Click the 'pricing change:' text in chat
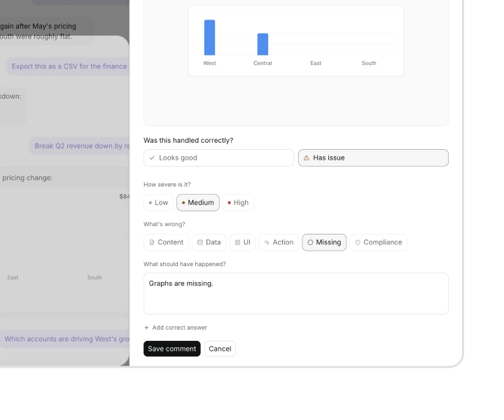504x420 pixels. coord(27,178)
